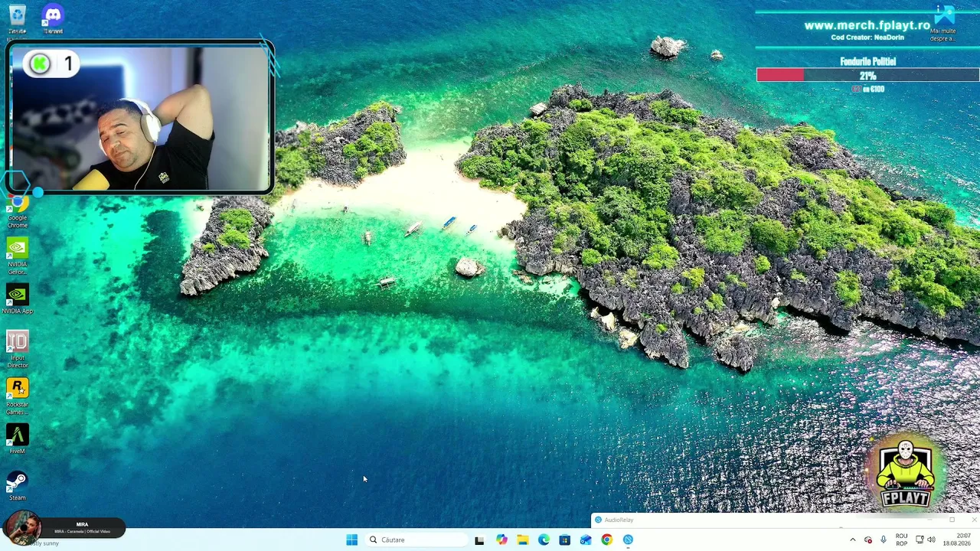Launch Copilot from the taskbar
This screenshot has height=551, width=980.
click(x=501, y=540)
